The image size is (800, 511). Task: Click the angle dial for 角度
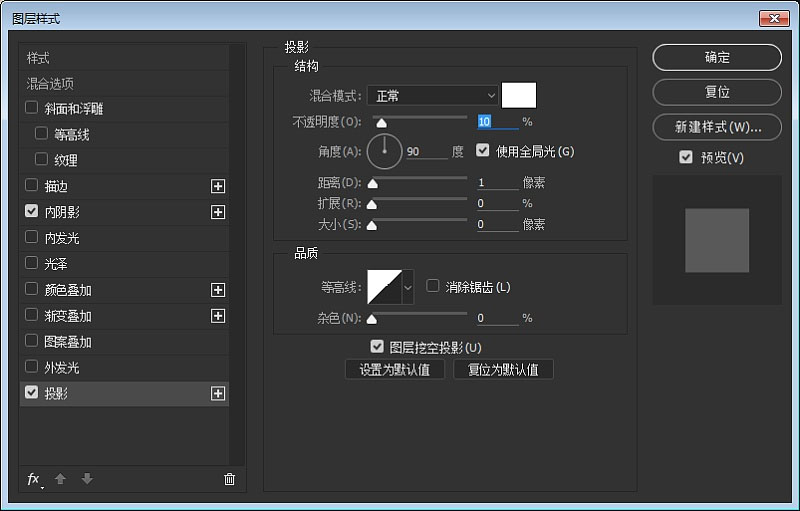tap(384, 151)
